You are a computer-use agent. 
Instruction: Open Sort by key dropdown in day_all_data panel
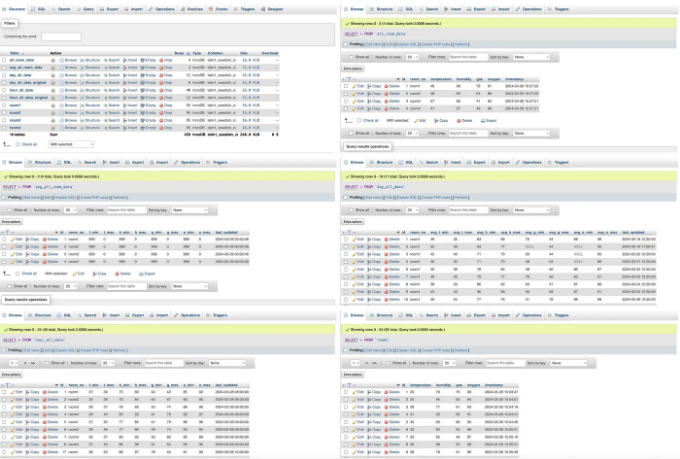(531, 210)
